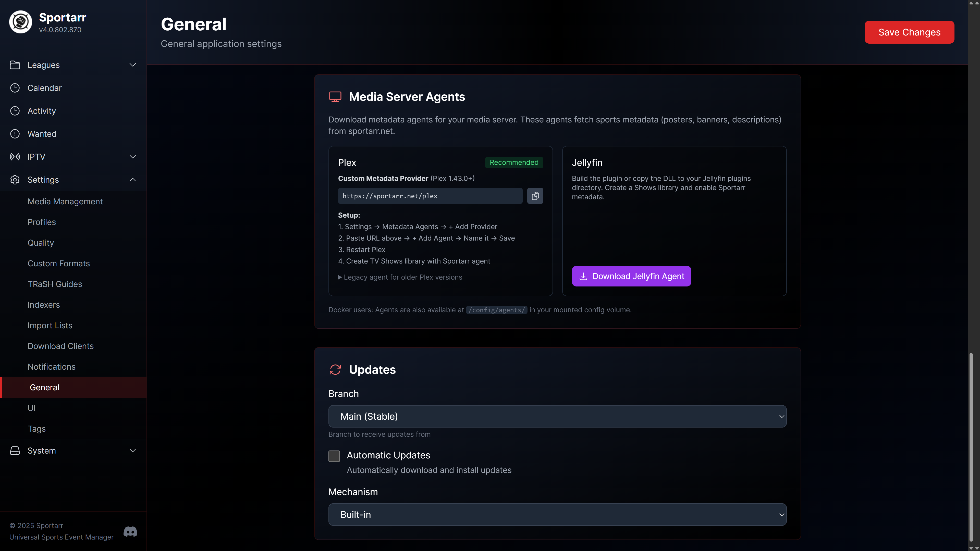This screenshot has height=551, width=980.
Task: Click the Activity clock icon
Action: click(x=15, y=111)
